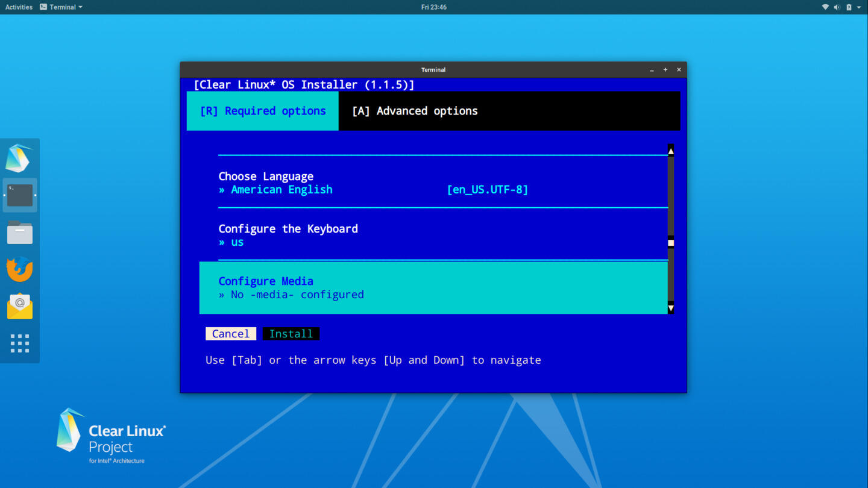The image size is (868, 488).
Task: Open Terminal from the dock
Action: (20, 195)
